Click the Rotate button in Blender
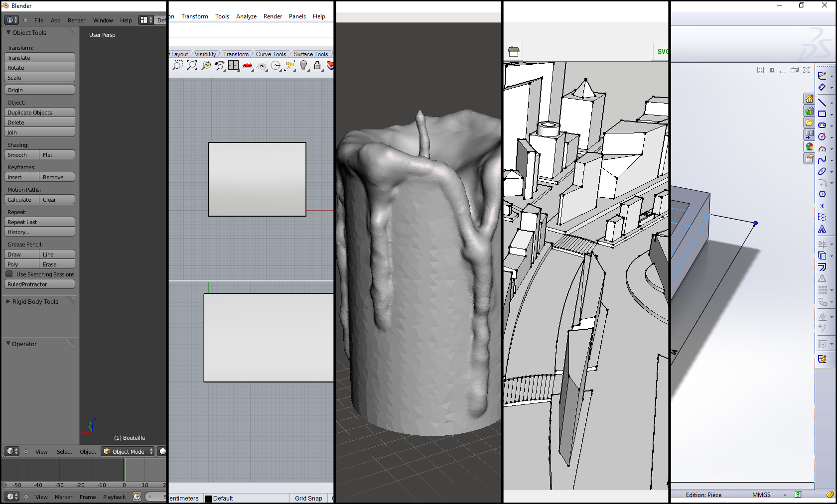This screenshot has height=504, width=837. point(40,68)
